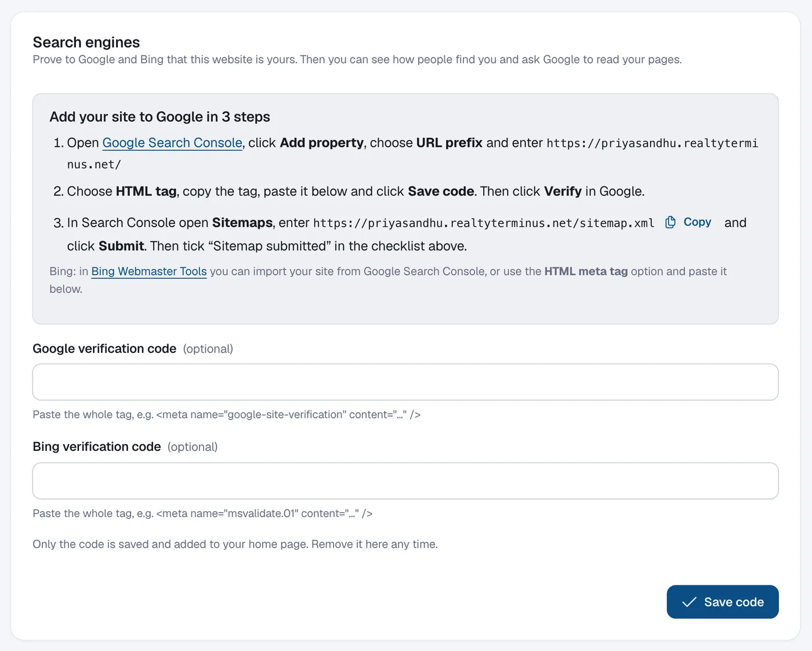Click the google-site-verification example hint text
Screen dimensions: 812x651
(227, 414)
